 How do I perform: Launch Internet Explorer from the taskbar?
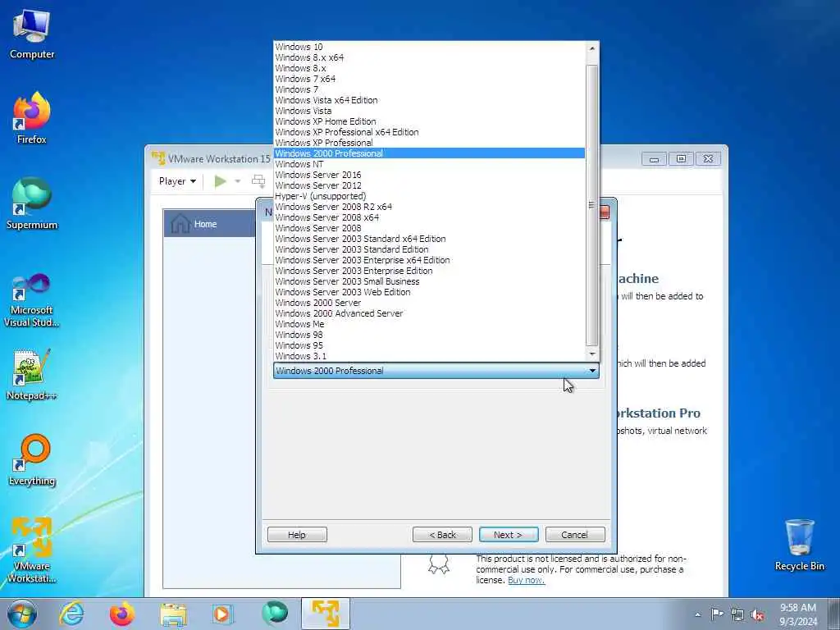(x=71, y=614)
